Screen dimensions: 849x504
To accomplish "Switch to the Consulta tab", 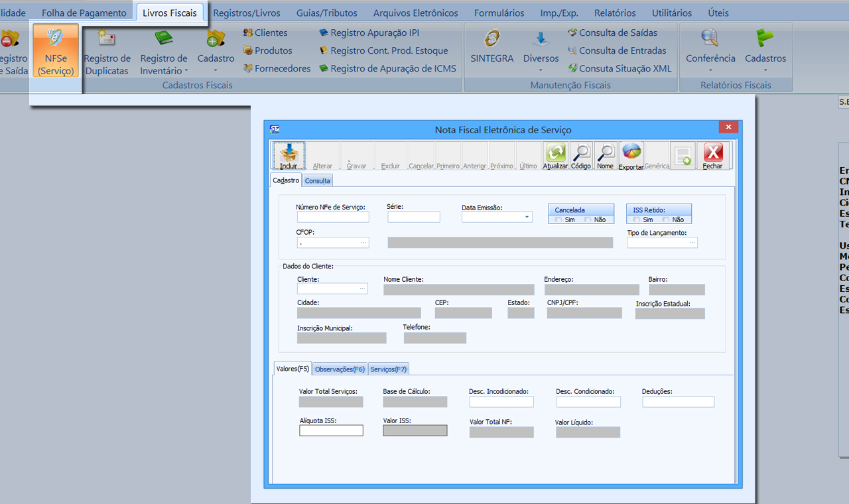I will (318, 180).
